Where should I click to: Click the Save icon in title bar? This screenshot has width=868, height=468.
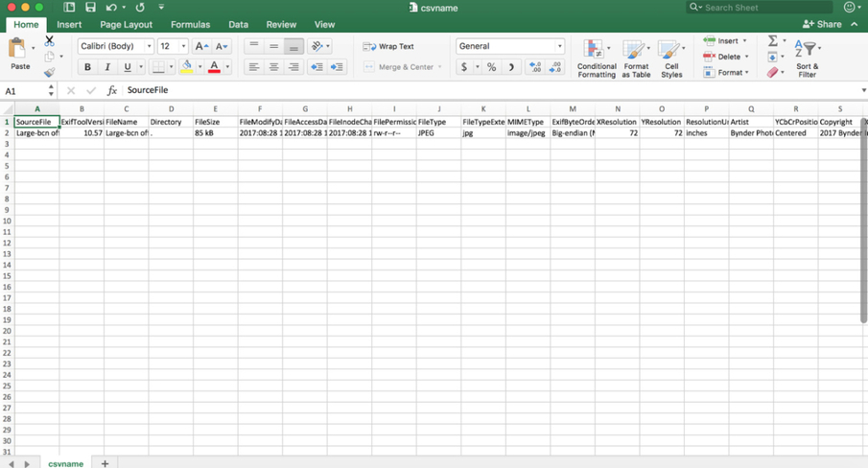[x=90, y=7]
